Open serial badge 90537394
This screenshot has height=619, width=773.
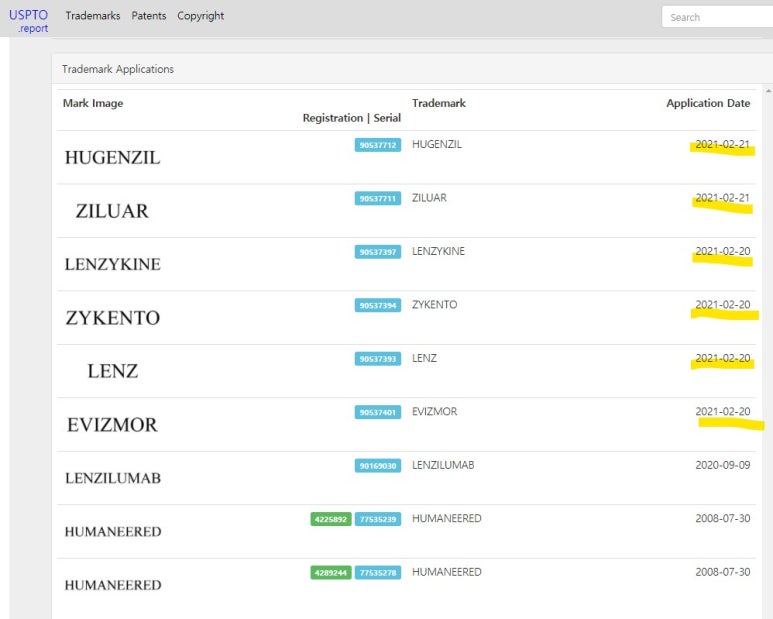[378, 306]
